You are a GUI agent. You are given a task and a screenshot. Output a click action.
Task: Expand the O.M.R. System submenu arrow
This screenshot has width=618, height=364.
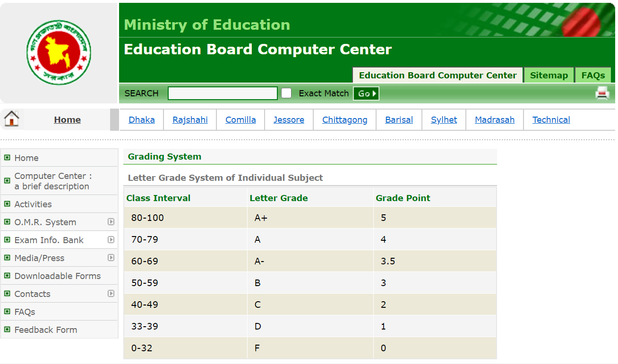tap(111, 221)
